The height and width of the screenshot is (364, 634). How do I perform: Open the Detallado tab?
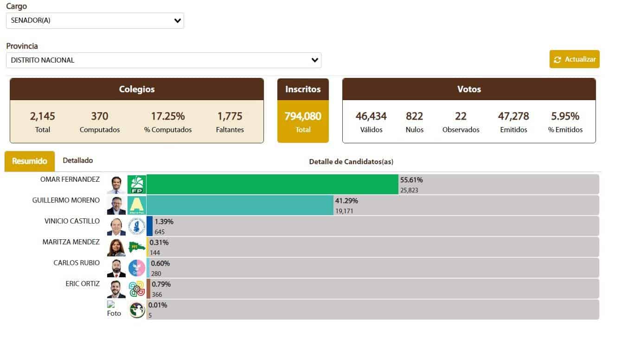coord(78,160)
